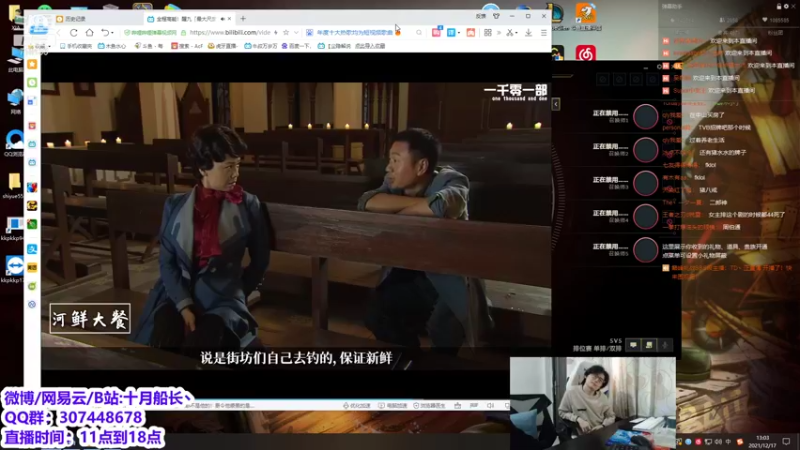
Task: Open the red NetEase Cloud Music desktop icon
Action: click(x=586, y=53)
